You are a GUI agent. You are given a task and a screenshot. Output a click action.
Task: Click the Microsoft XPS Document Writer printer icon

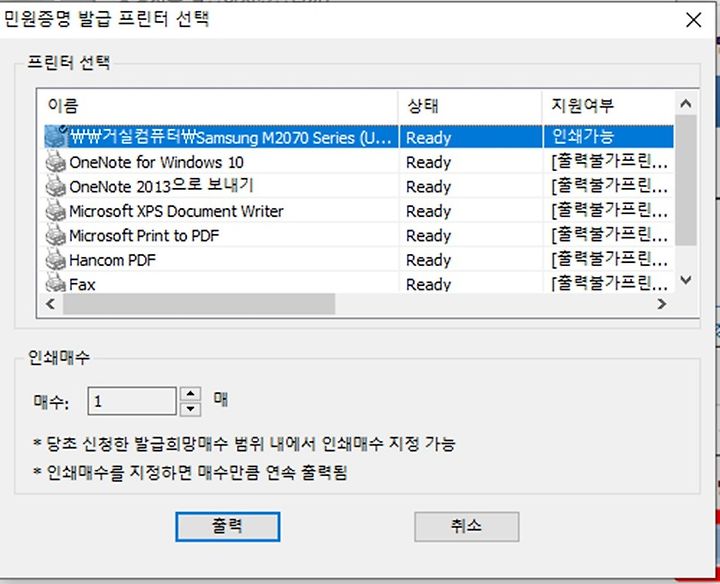tap(56, 211)
